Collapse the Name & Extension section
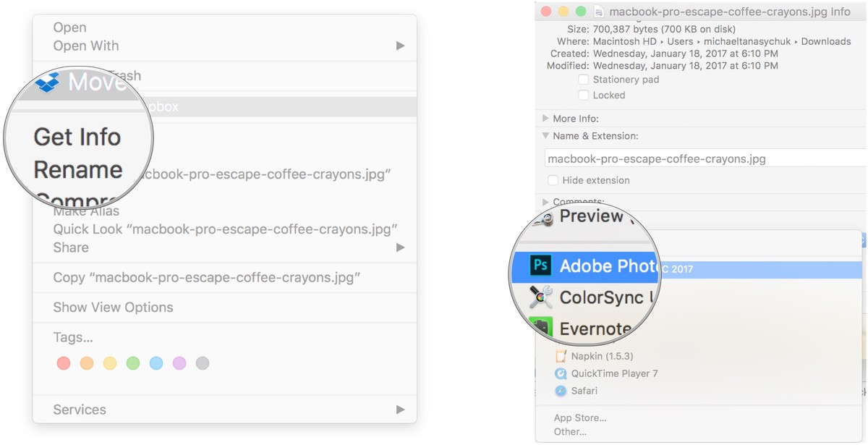Image resolution: width=868 pixels, height=445 pixels. [545, 135]
